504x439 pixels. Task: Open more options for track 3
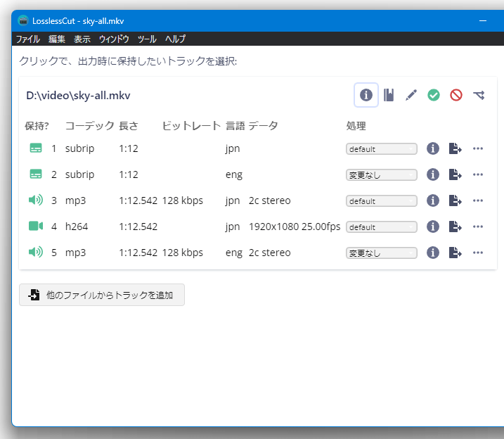point(478,201)
